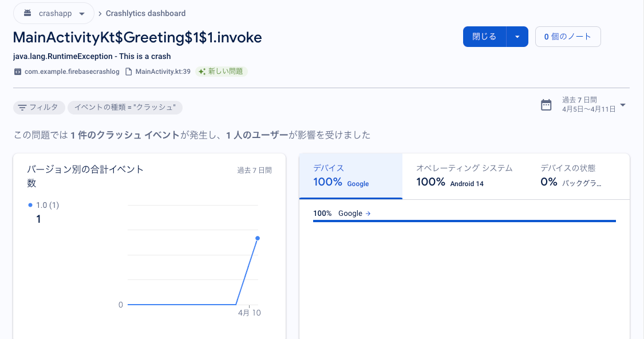Click the package code icon beside com.example.firebasecrashlog
Viewport: 644px width, 339px height.
point(18,72)
